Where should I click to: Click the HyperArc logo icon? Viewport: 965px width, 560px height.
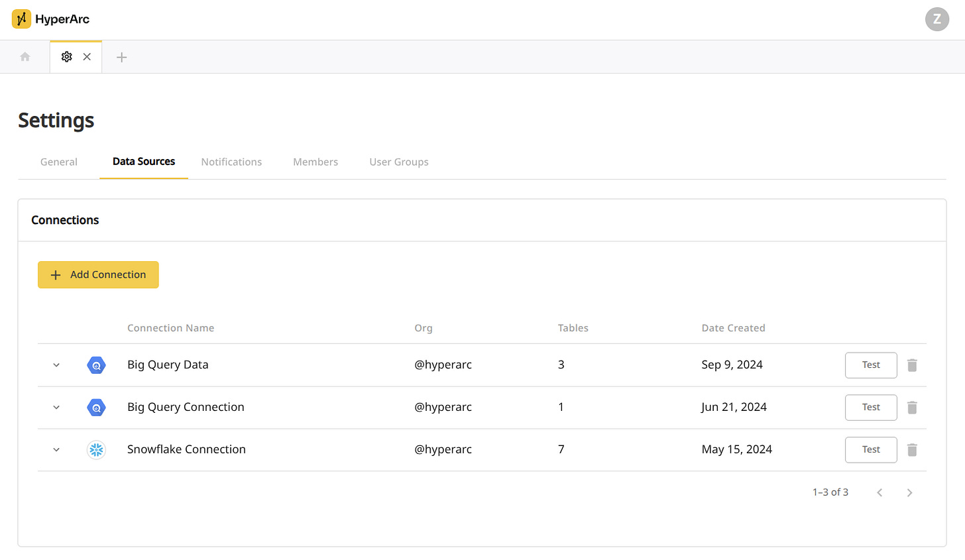point(21,19)
